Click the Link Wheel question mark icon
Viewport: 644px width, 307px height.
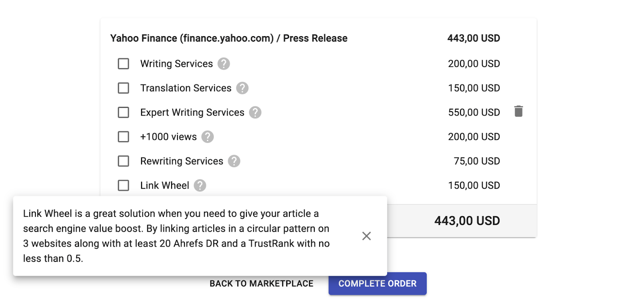click(x=200, y=185)
